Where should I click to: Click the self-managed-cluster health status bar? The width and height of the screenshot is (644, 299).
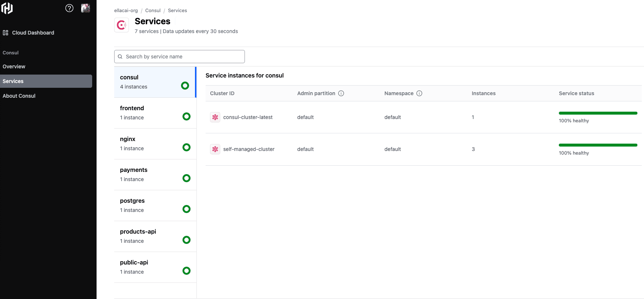(598, 145)
